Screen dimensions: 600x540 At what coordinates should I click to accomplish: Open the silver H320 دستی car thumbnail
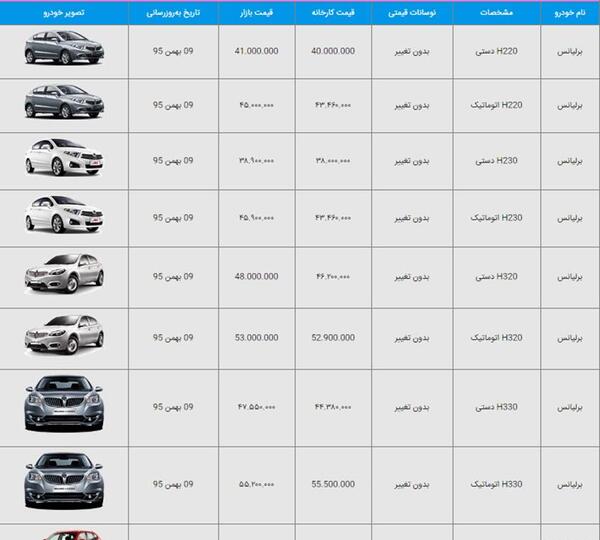point(64,274)
